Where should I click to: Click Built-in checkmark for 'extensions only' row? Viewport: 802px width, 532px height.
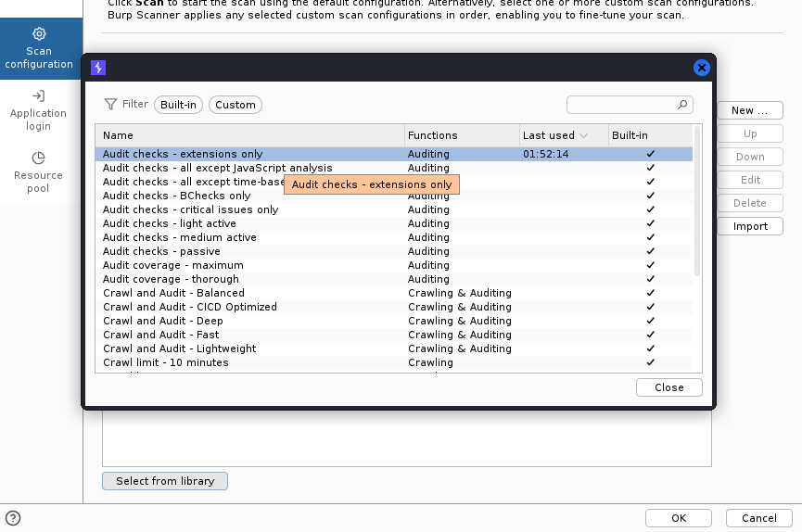tap(651, 154)
